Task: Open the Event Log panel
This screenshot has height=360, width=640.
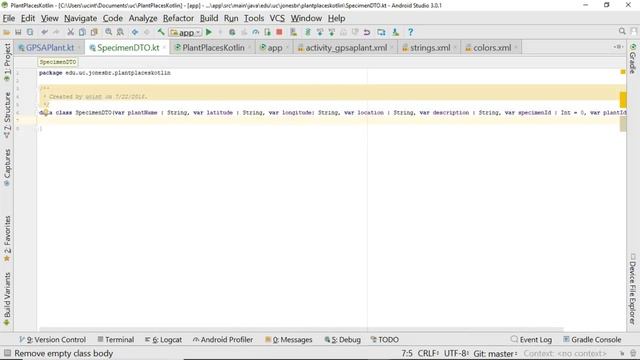Action: pos(531,340)
